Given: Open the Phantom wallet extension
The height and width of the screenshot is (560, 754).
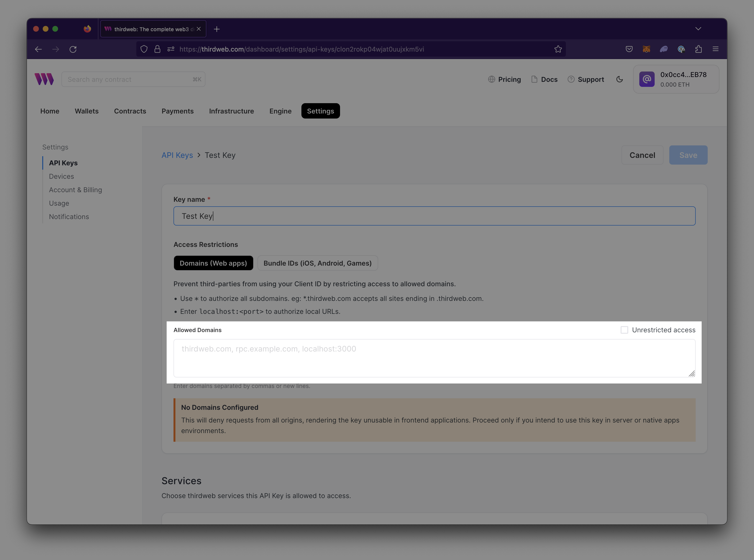Looking at the screenshot, I should point(664,49).
